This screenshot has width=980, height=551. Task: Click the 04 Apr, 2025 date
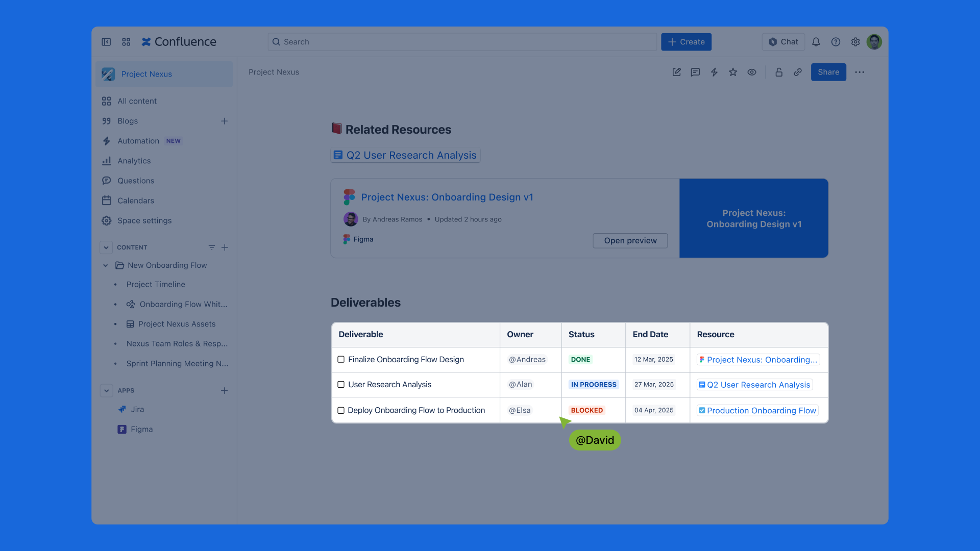click(x=654, y=410)
